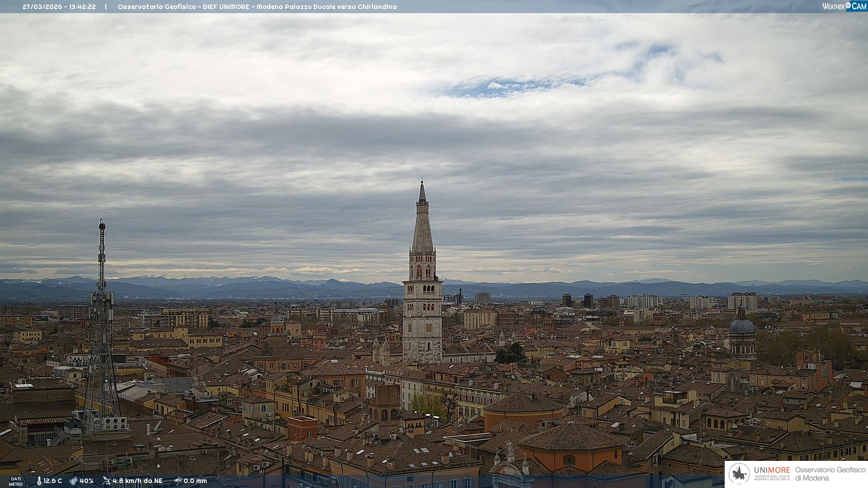Click Osservatorio Geofisico di Modena text
The width and height of the screenshot is (868, 488).
tap(830, 474)
